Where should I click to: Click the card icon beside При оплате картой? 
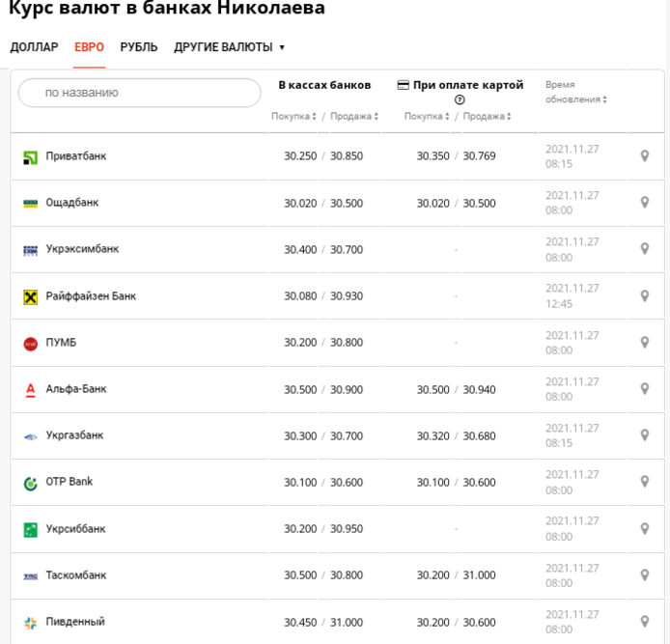(x=403, y=85)
